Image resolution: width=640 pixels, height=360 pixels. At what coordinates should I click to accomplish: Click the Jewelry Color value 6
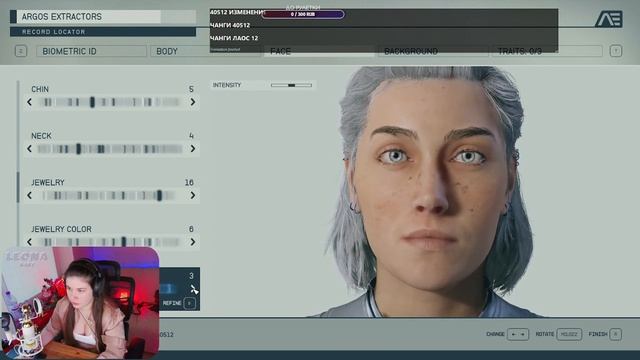coord(191,229)
